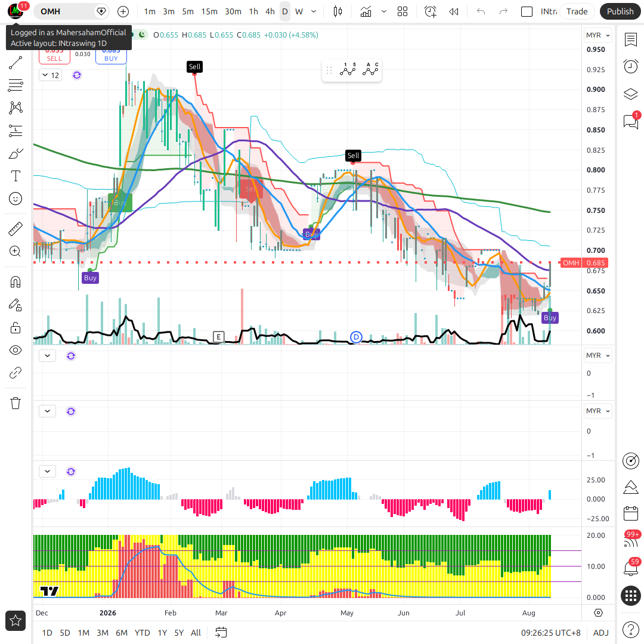Switch to the 15m timeframe
Screen dimensions: 644x644
(209, 11)
